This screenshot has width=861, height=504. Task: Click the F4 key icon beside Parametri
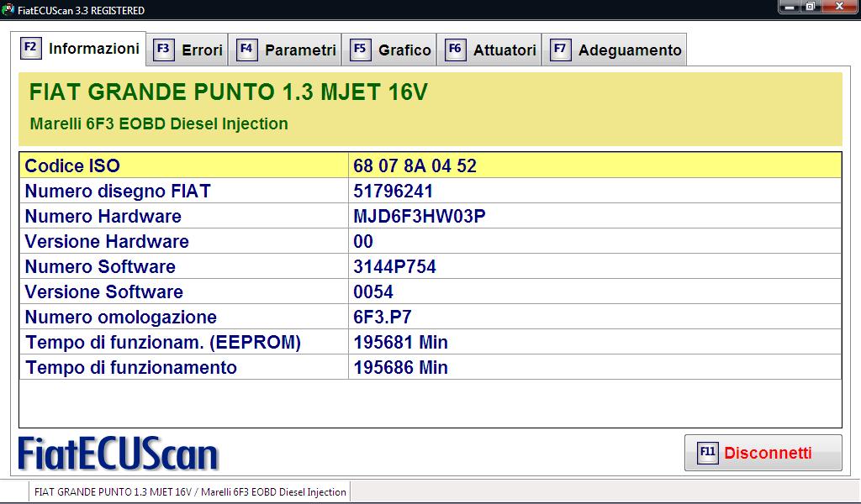click(246, 50)
